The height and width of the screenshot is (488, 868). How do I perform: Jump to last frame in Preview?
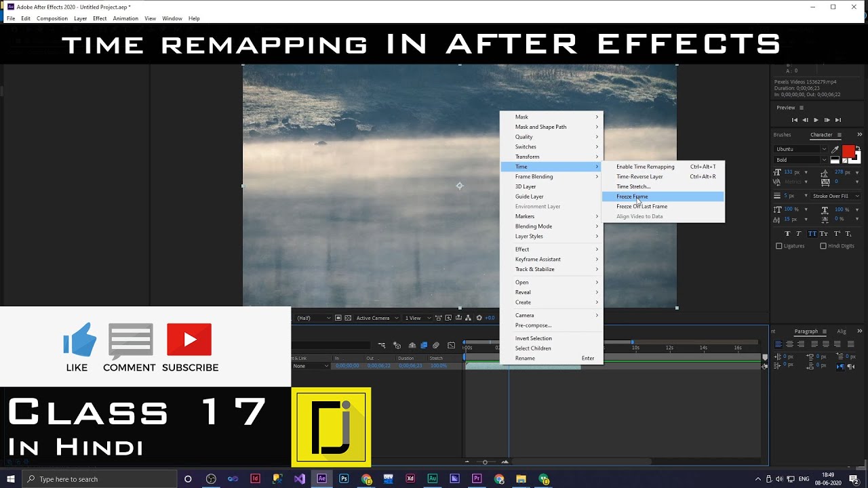838,120
